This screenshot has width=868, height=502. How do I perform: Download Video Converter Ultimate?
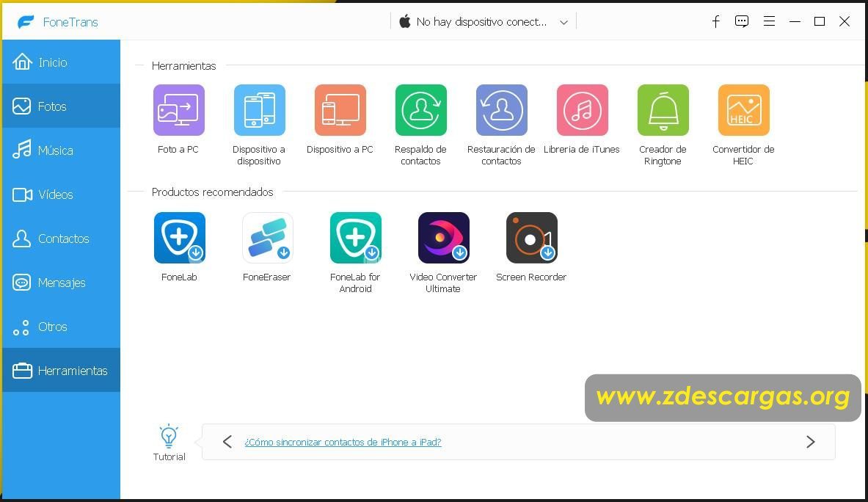[443, 238]
